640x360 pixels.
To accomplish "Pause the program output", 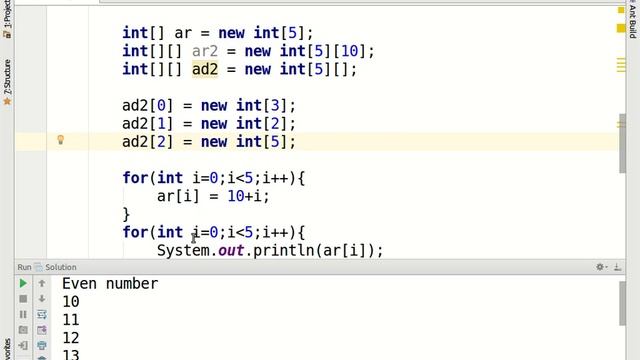I will [x=23, y=314].
